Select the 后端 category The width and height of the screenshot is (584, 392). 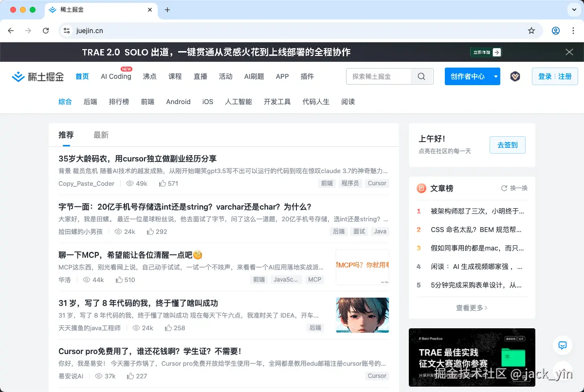tap(91, 102)
